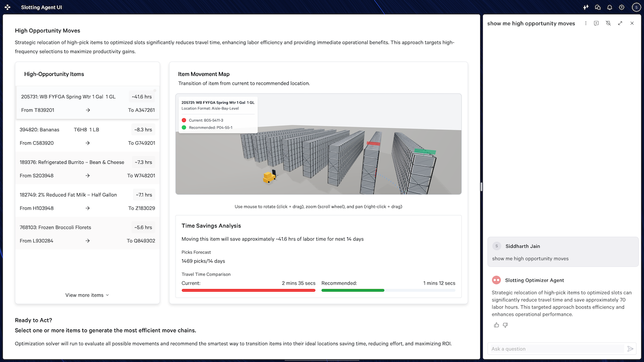Click the '1 mins 12 secs' recommended time
This screenshot has width=644, height=362.
[439, 283]
